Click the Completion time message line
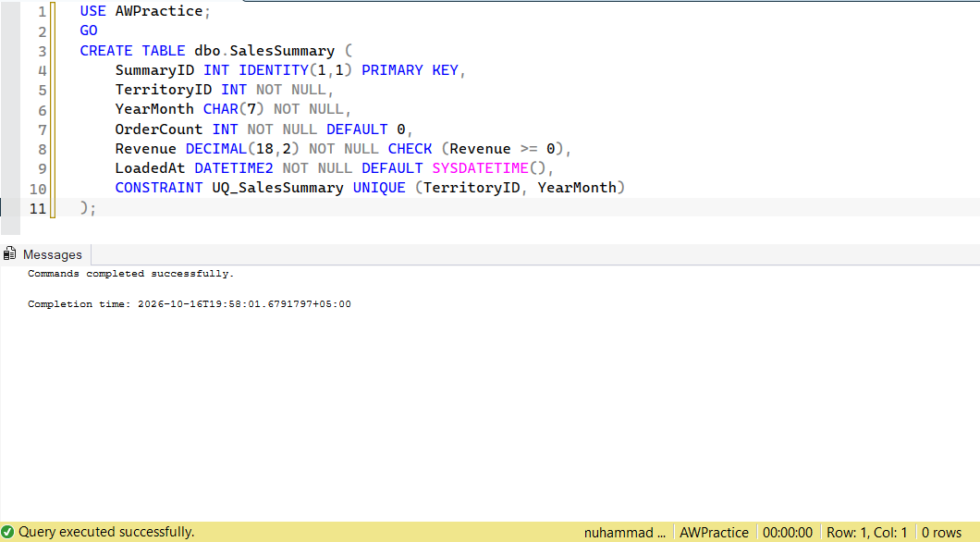The image size is (980, 542). (190, 304)
